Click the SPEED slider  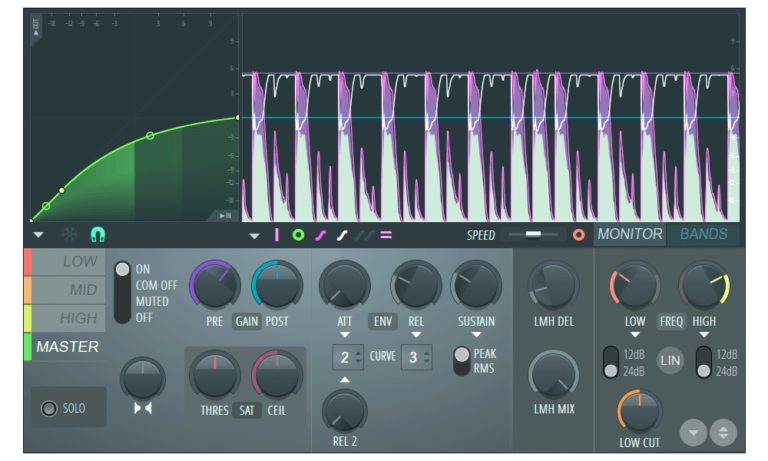[532, 235]
